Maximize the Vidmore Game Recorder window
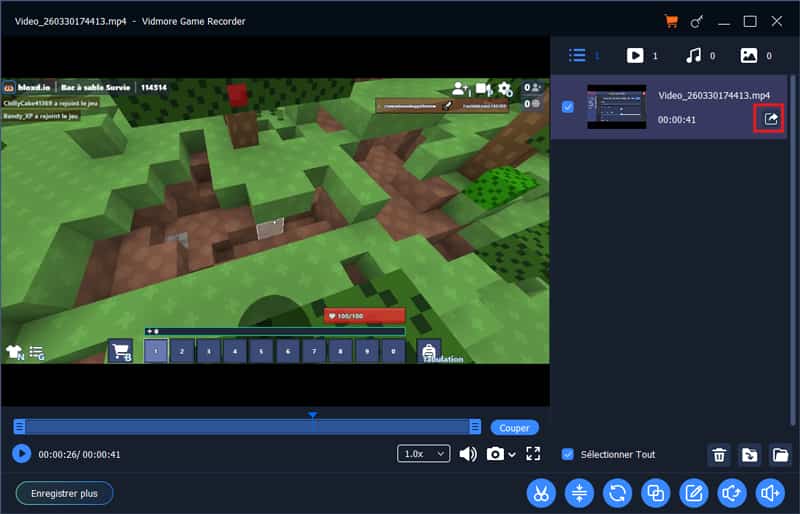800x514 pixels. click(750, 21)
